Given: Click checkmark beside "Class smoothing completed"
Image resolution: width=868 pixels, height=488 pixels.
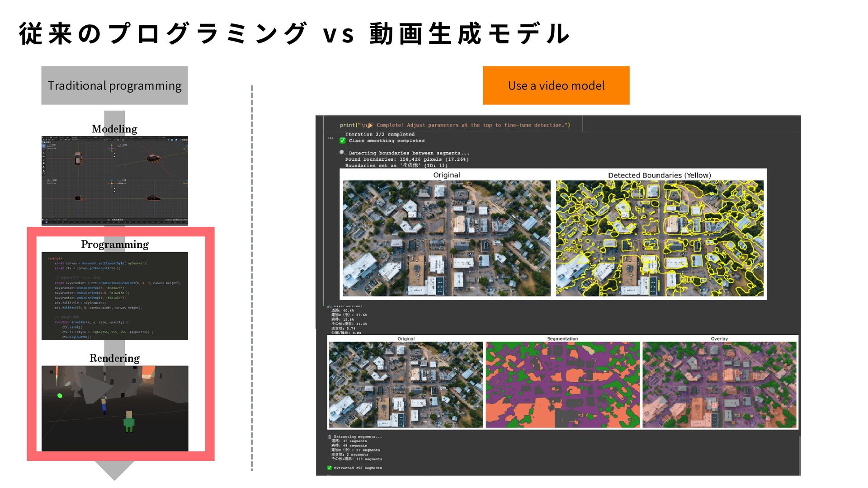Looking at the screenshot, I should 343,141.
